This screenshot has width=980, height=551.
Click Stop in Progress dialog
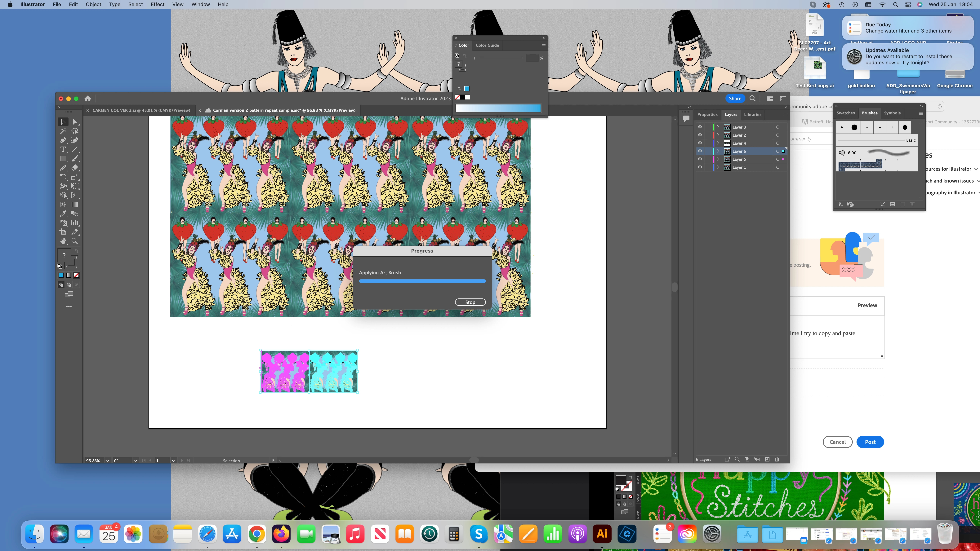pos(470,302)
